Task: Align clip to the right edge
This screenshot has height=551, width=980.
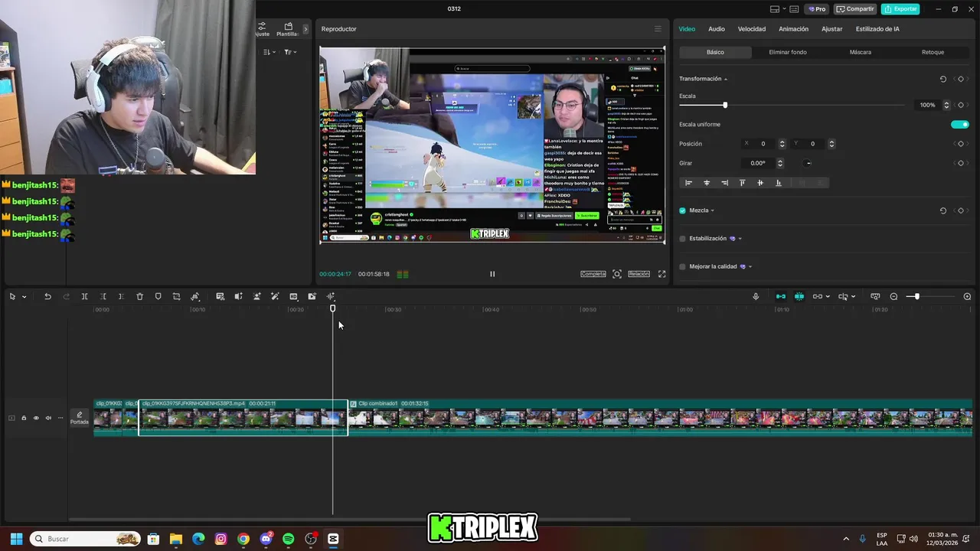Action: point(724,183)
